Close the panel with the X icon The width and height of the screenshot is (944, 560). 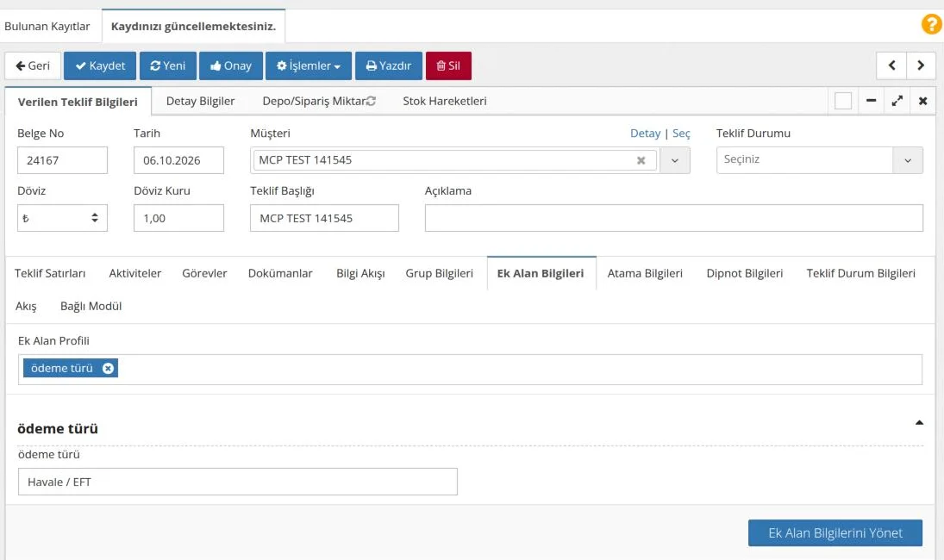[923, 101]
